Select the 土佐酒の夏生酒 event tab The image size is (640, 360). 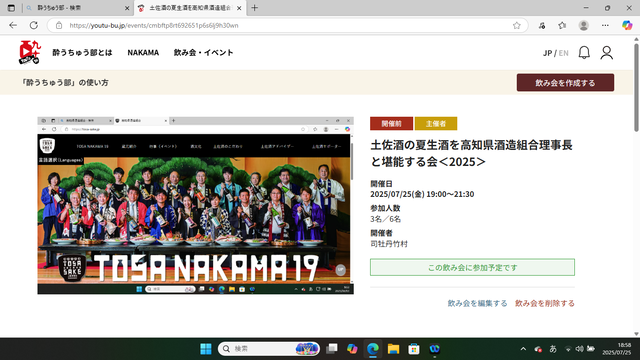pos(190,8)
